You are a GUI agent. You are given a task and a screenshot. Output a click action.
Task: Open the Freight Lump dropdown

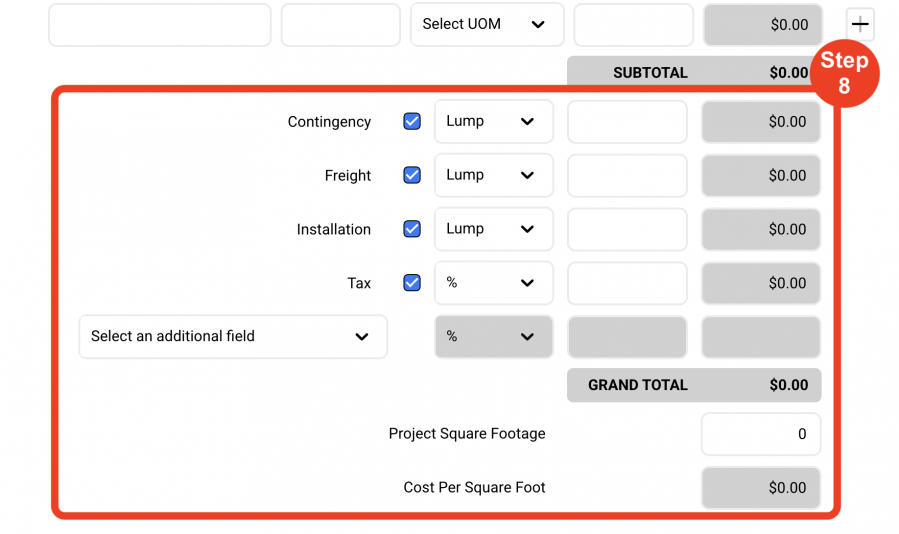(494, 175)
